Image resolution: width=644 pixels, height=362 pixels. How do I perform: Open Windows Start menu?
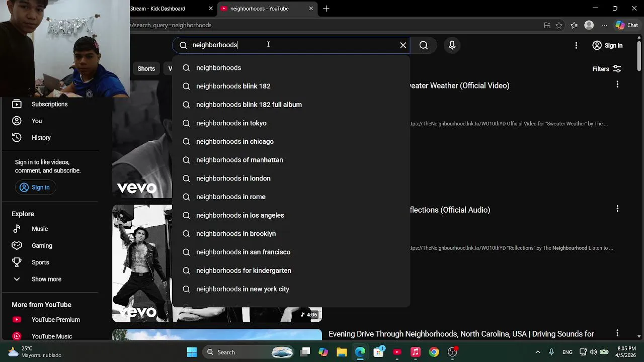point(192,352)
